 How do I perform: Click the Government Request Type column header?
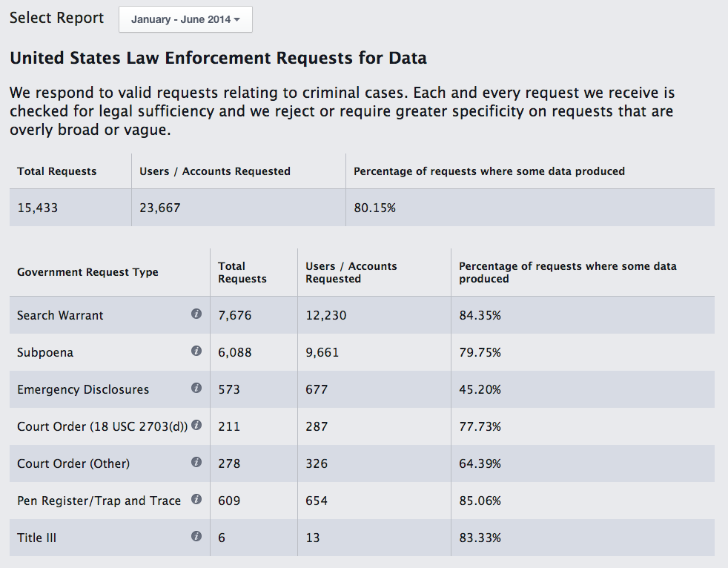(87, 272)
